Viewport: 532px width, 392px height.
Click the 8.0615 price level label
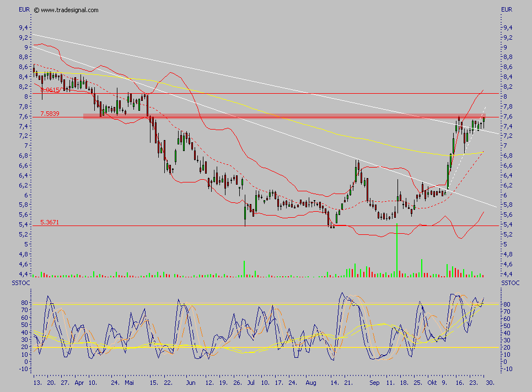click(x=50, y=90)
